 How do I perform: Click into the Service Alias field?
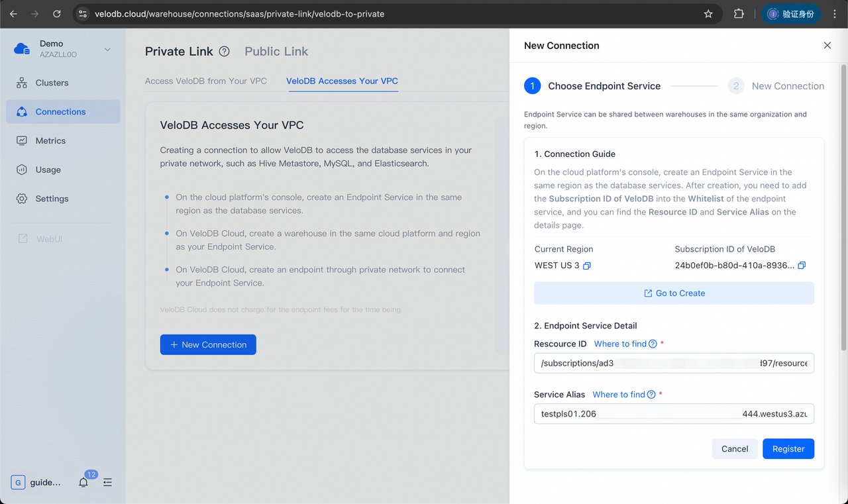click(x=674, y=413)
